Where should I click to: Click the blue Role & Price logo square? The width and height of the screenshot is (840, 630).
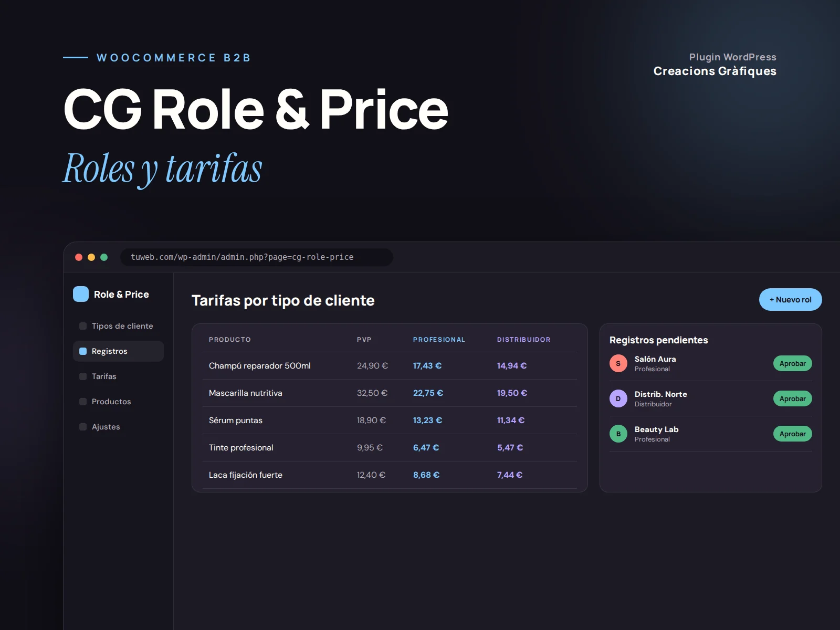click(x=81, y=294)
